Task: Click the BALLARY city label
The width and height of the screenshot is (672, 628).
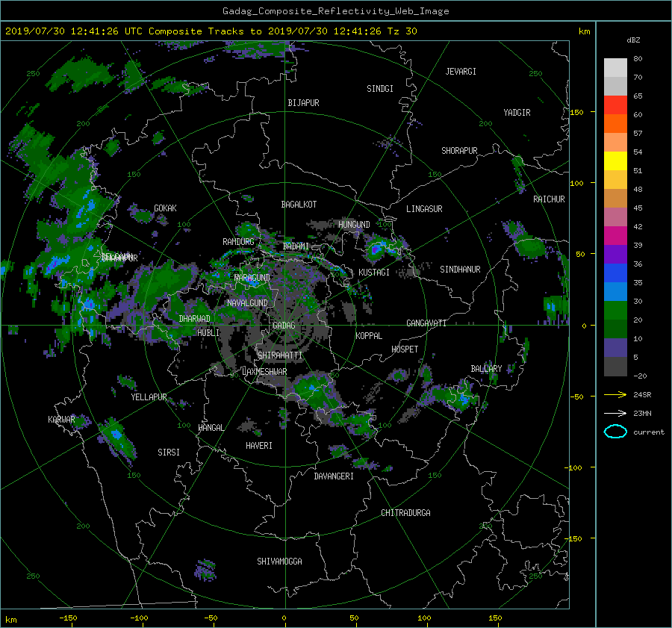Action: pos(486,369)
